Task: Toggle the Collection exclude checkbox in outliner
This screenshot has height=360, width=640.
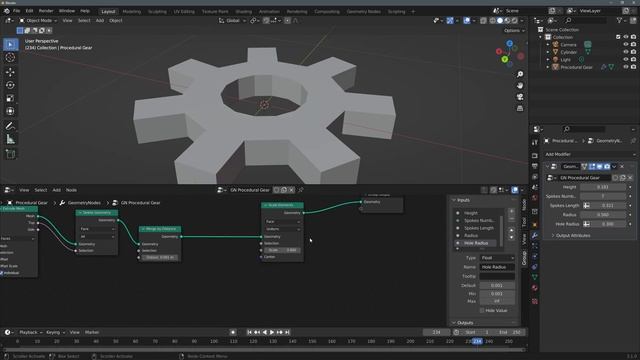Action: 618,37
